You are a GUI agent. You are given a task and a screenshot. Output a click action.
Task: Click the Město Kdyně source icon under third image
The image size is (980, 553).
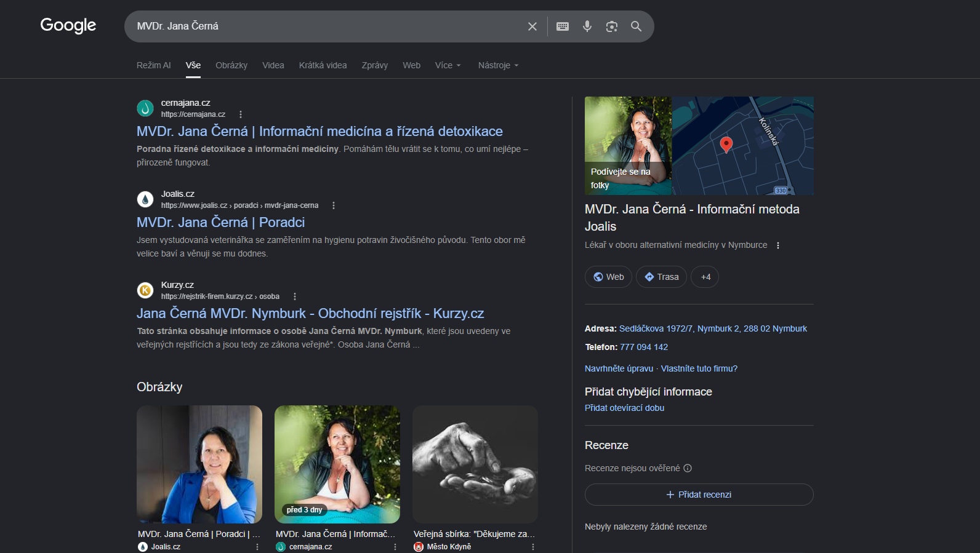pos(419,547)
